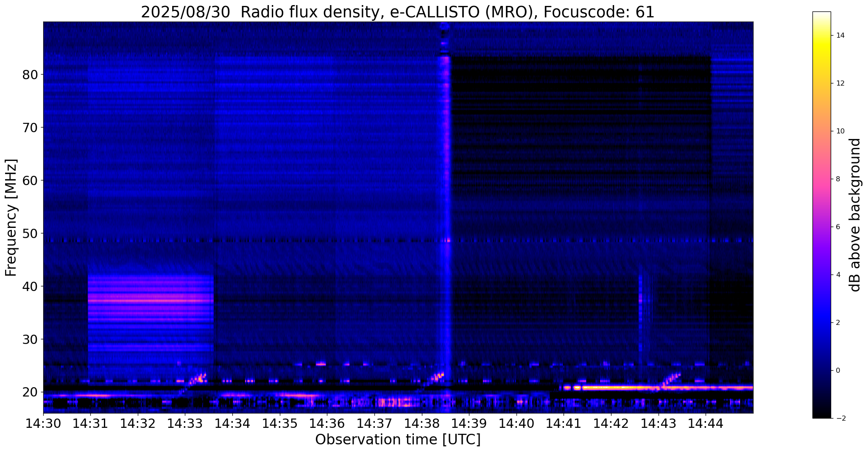Click the 14:32 time tick label
The width and height of the screenshot is (868, 452).
[x=138, y=423]
